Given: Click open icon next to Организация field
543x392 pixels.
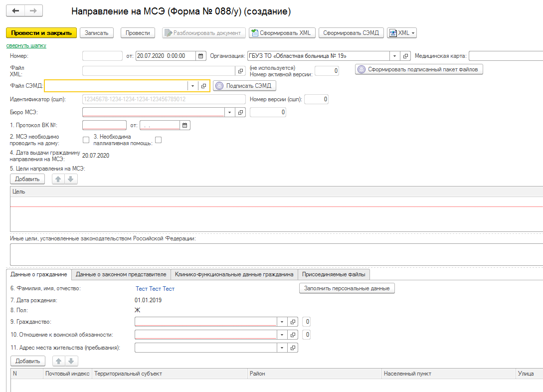Looking at the screenshot, I should click(405, 56).
